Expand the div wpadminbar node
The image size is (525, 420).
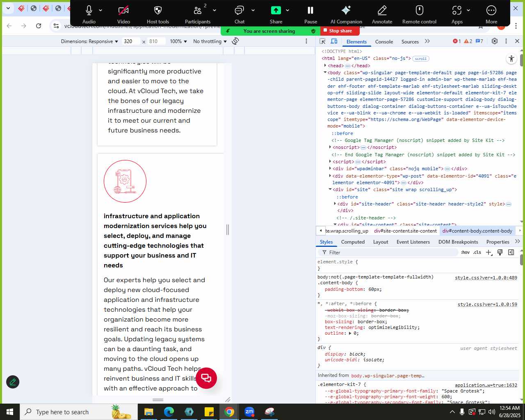[330, 169]
